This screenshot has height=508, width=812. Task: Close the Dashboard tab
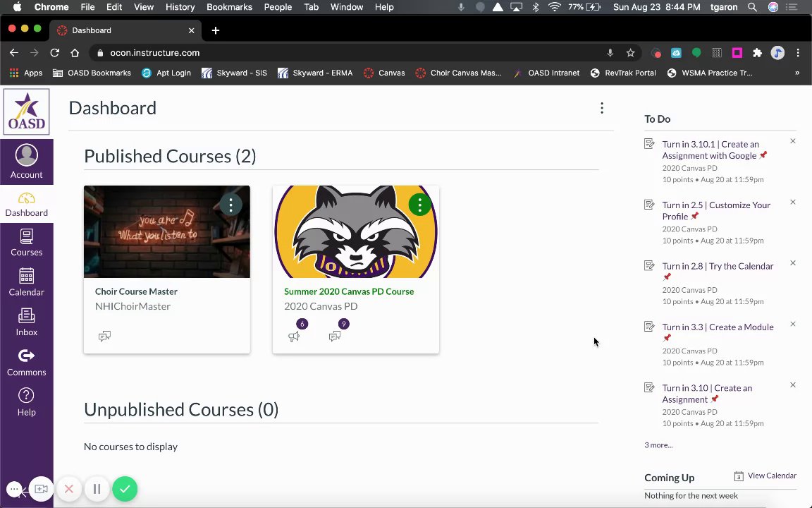pos(191,30)
